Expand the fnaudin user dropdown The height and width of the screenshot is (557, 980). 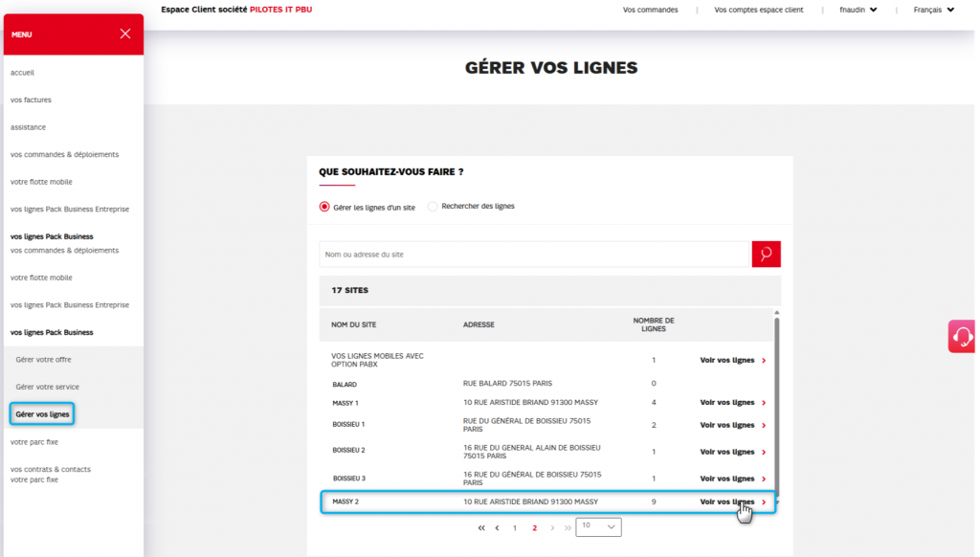click(x=858, y=10)
